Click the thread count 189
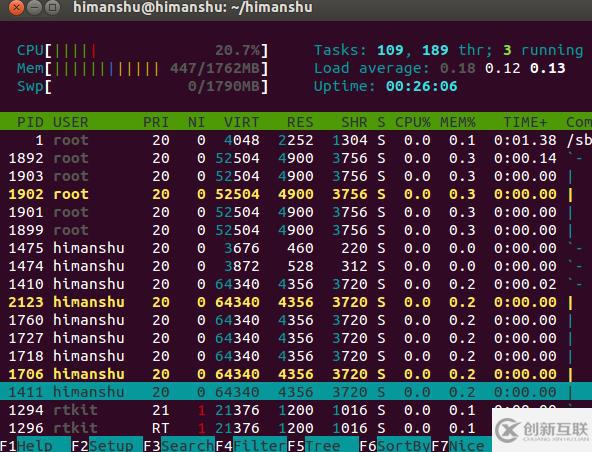This screenshot has height=452, width=592. click(x=435, y=50)
